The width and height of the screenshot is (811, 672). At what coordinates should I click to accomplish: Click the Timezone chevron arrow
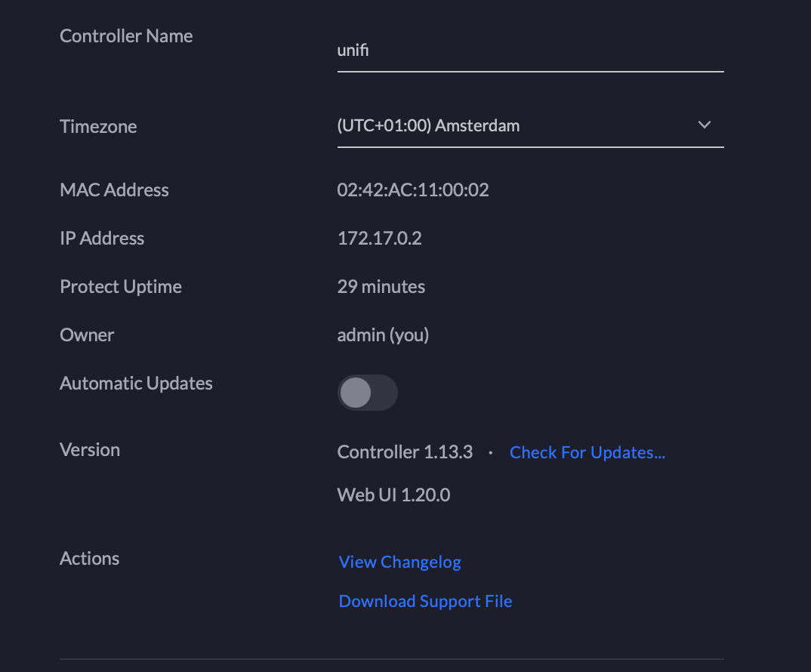pyautogui.click(x=704, y=125)
